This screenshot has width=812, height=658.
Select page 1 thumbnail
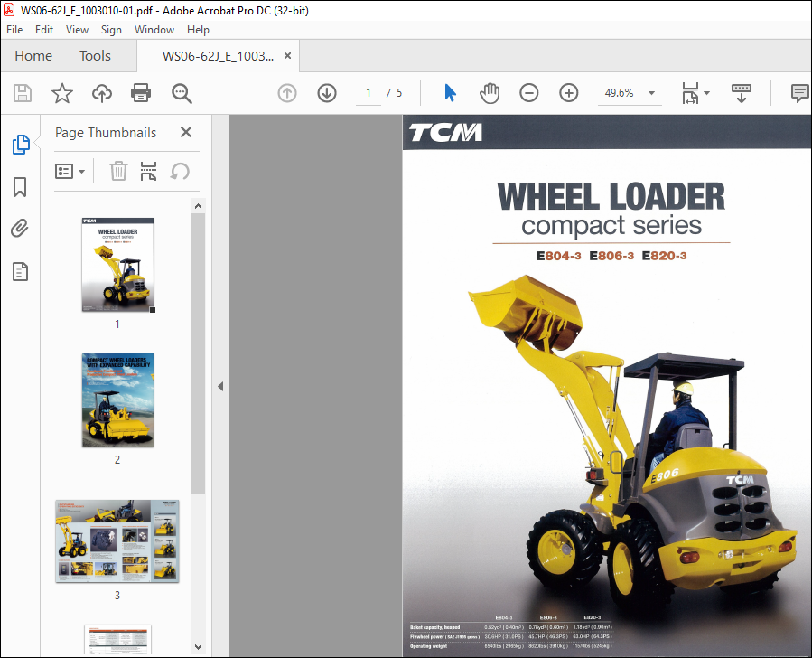[118, 265]
